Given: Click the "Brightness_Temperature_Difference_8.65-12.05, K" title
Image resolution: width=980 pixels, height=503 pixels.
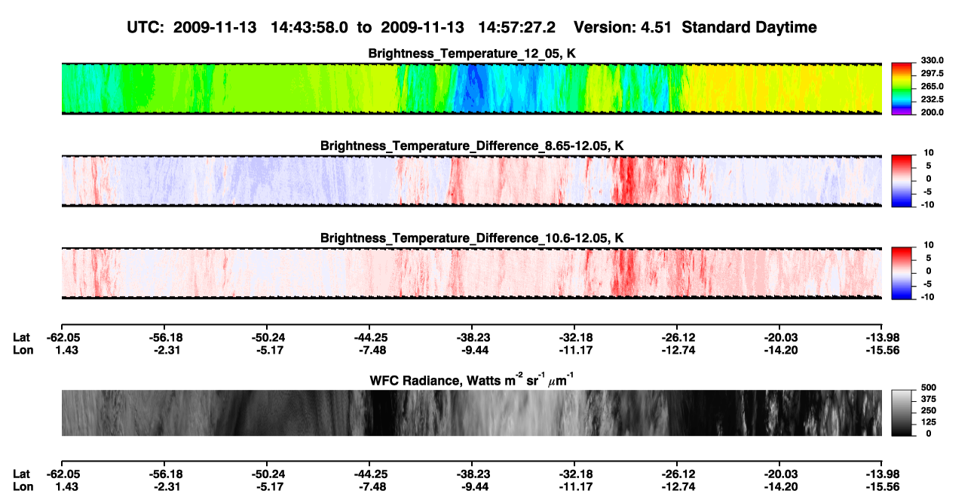Looking at the screenshot, I should pyautogui.click(x=472, y=145).
